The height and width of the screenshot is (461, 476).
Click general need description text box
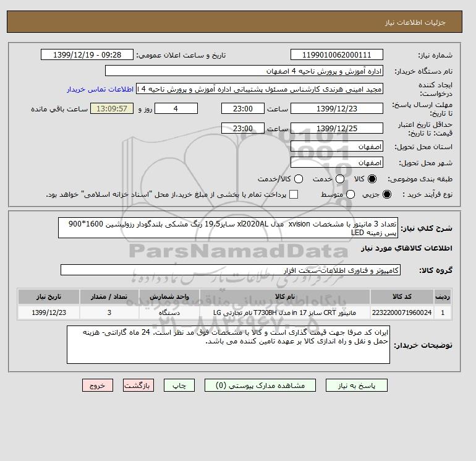(x=228, y=228)
